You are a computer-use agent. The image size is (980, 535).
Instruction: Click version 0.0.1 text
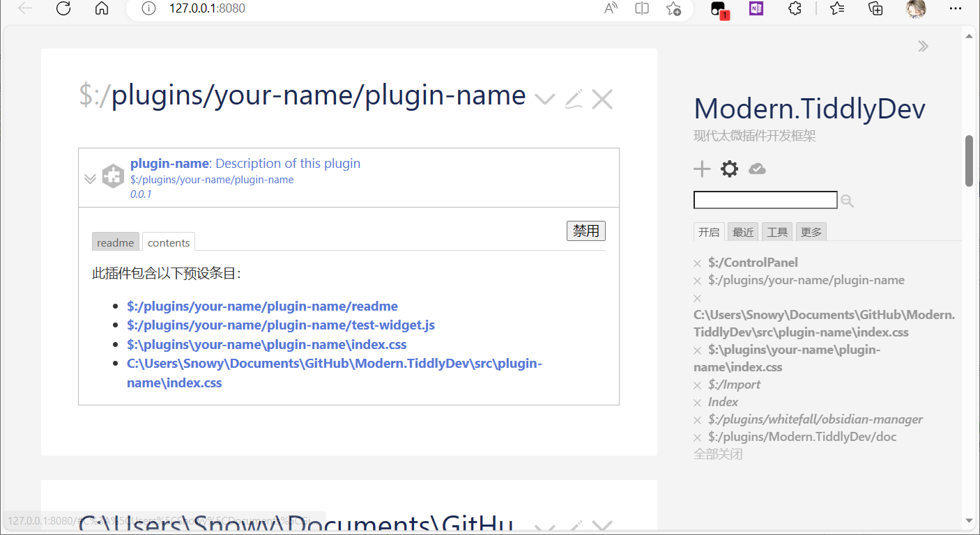[141, 194]
